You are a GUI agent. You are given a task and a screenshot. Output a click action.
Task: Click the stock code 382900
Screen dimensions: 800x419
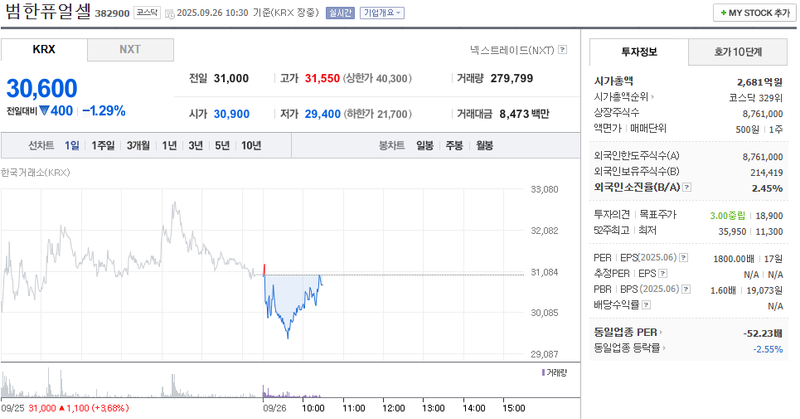[112, 14]
